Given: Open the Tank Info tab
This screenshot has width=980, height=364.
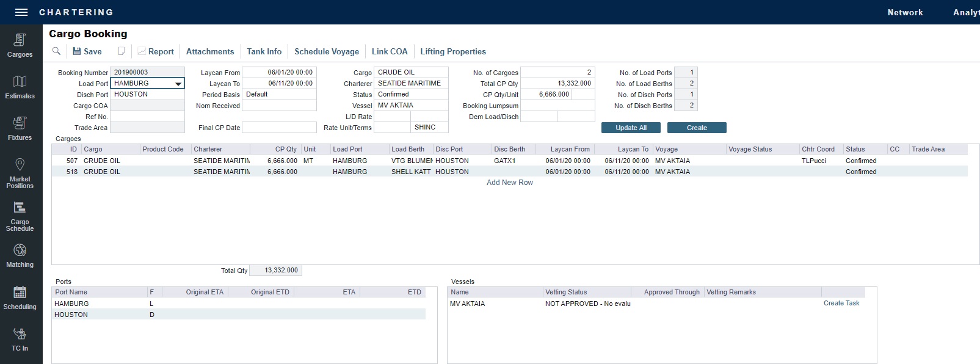Looking at the screenshot, I should (264, 51).
